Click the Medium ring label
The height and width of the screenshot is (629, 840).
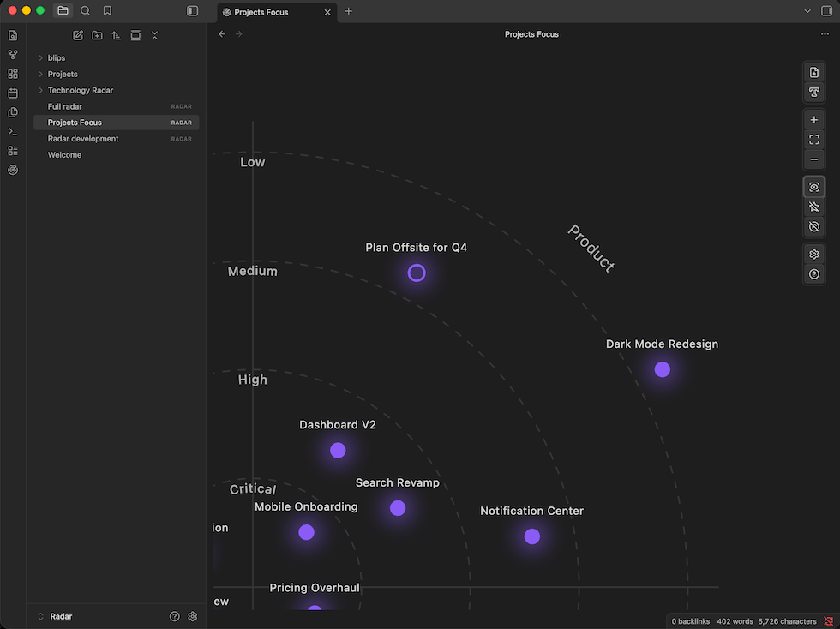click(x=252, y=271)
